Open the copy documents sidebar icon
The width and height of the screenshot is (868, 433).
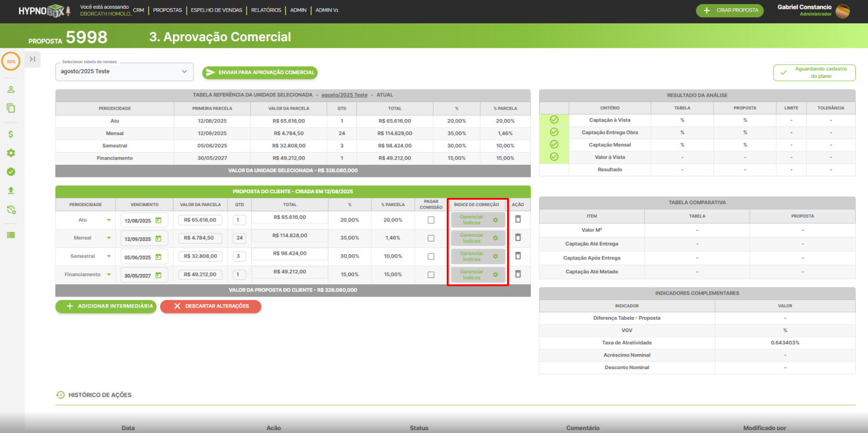[x=11, y=108]
